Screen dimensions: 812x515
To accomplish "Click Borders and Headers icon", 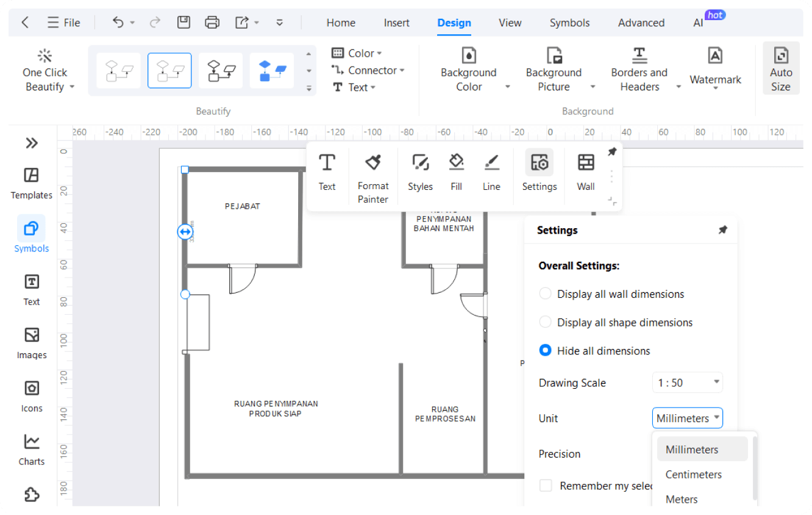I will tap(639, 55).
